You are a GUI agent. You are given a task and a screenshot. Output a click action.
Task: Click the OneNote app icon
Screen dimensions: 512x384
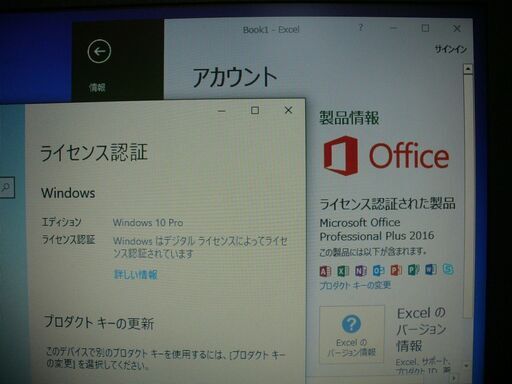360,270
